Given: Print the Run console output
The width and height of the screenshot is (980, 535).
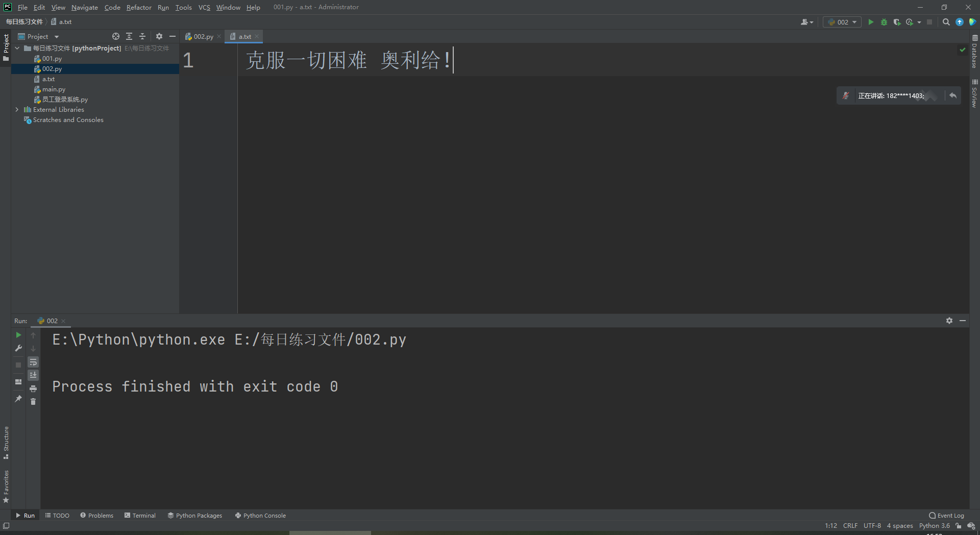Looking at the screenshot, I should [x=33, y=388].
